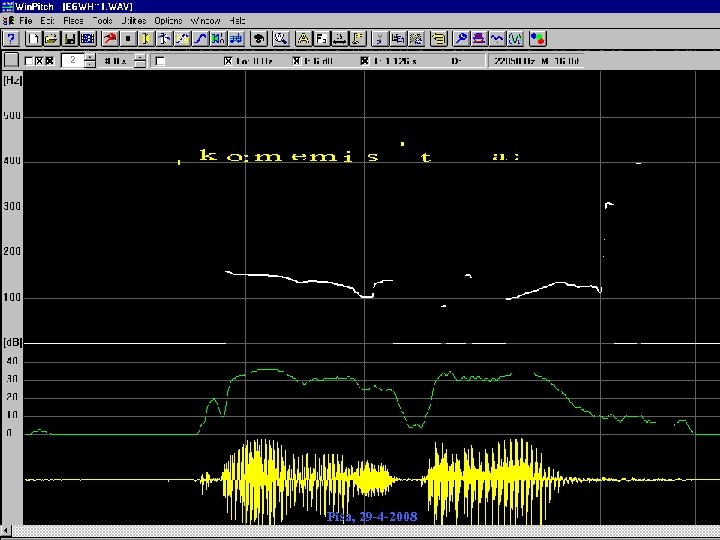Open the Utilities menu
This screenshot has width=720, height=540.
point(134,21)
